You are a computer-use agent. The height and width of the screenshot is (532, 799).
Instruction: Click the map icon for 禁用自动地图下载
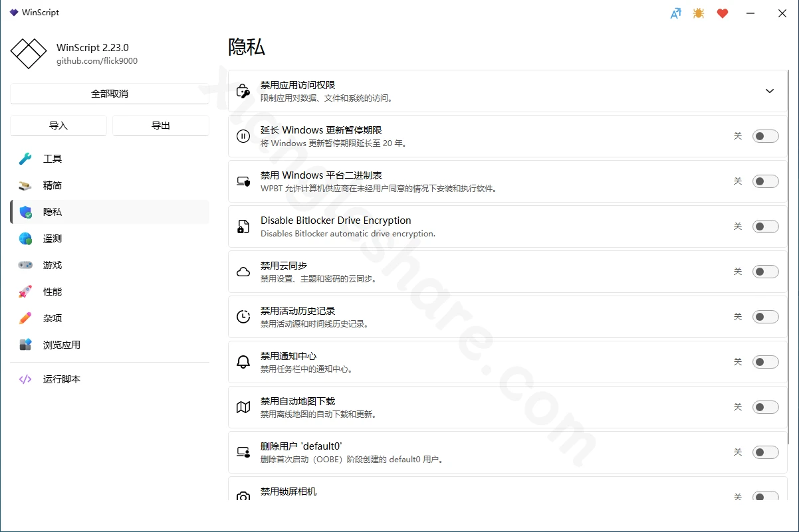tap(243, 407)
